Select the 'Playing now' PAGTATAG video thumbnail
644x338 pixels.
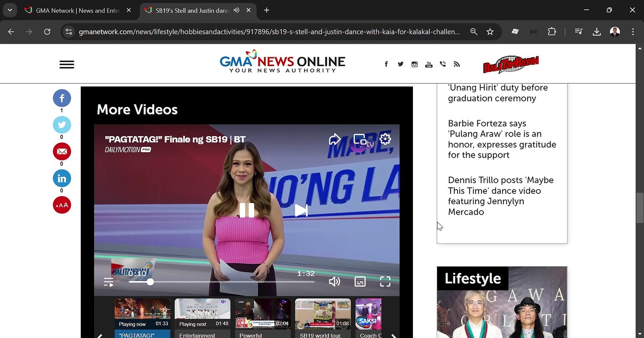[x=142, y=314]
